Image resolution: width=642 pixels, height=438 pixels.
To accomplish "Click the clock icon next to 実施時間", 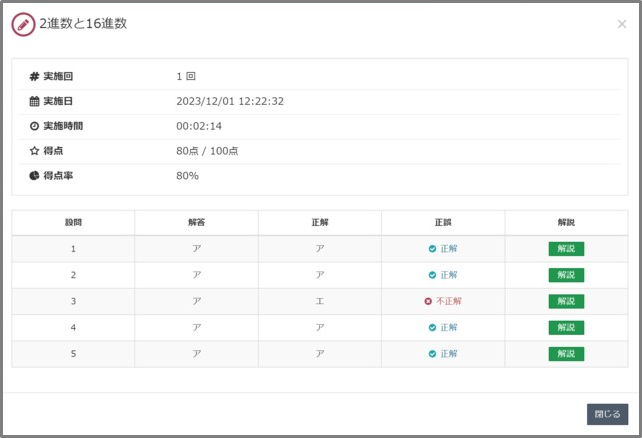I will [x=34, y=126].
